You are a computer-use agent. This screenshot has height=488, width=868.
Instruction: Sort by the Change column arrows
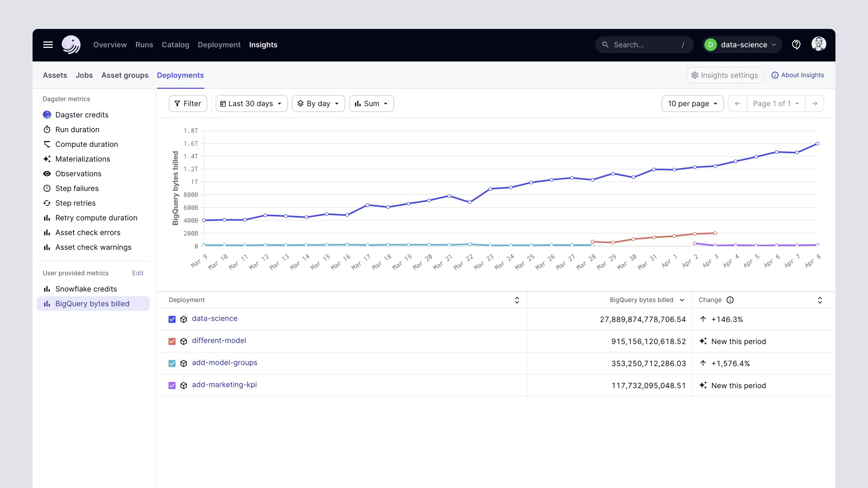820,300
